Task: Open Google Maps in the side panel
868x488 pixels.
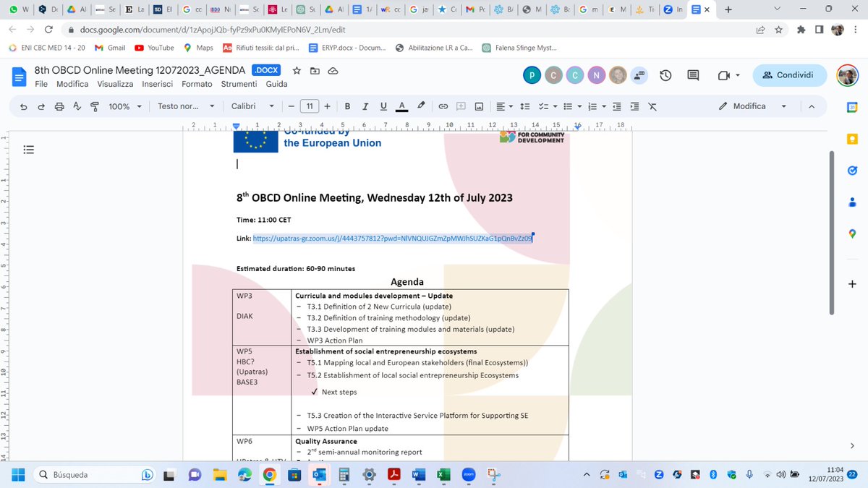Action: (x=852, y=234)
